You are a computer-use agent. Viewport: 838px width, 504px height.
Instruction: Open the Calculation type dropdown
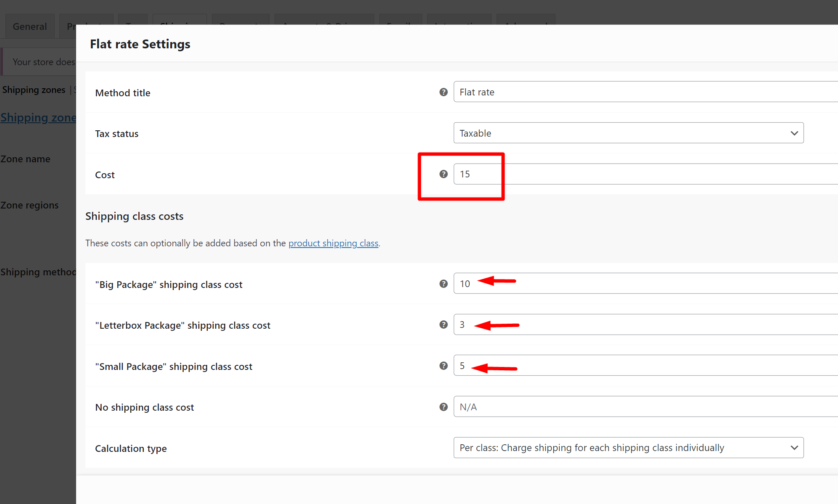click(x=628, y=447)
